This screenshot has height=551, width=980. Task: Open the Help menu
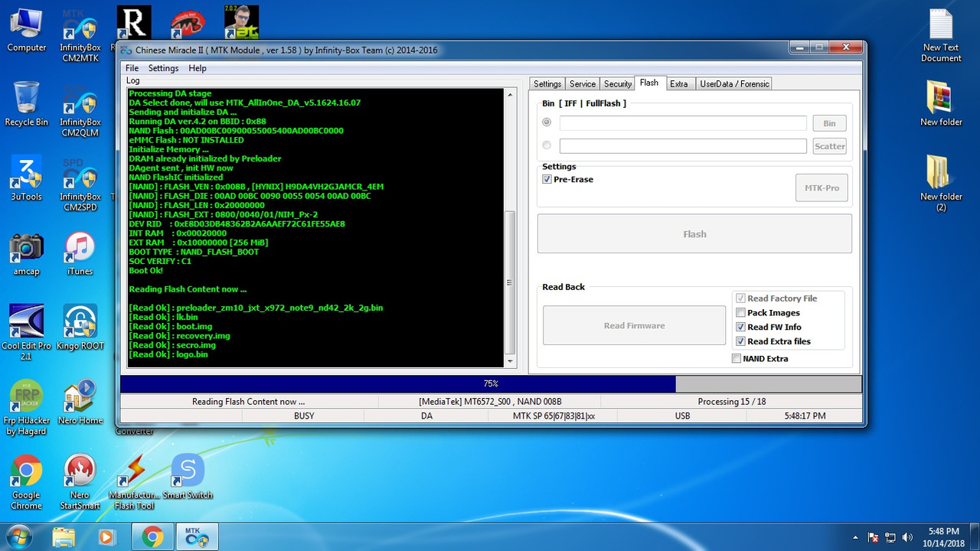(x=198, y=68)
